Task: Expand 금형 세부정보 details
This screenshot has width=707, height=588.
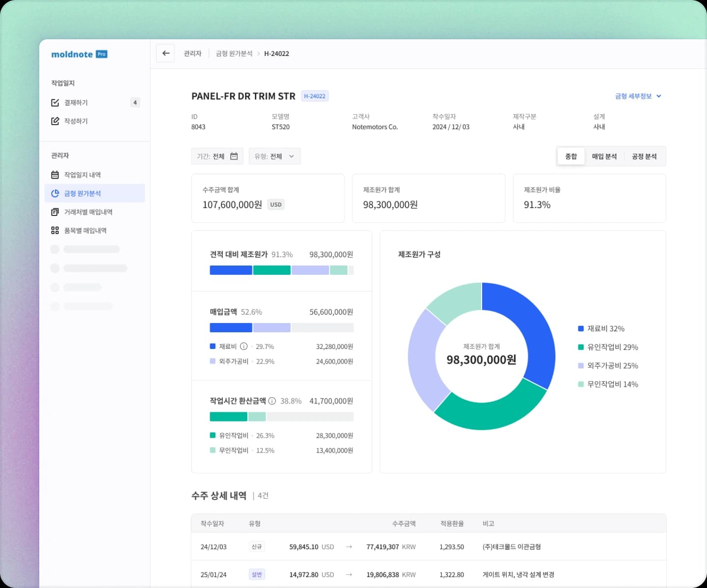Action: [638, 96]
